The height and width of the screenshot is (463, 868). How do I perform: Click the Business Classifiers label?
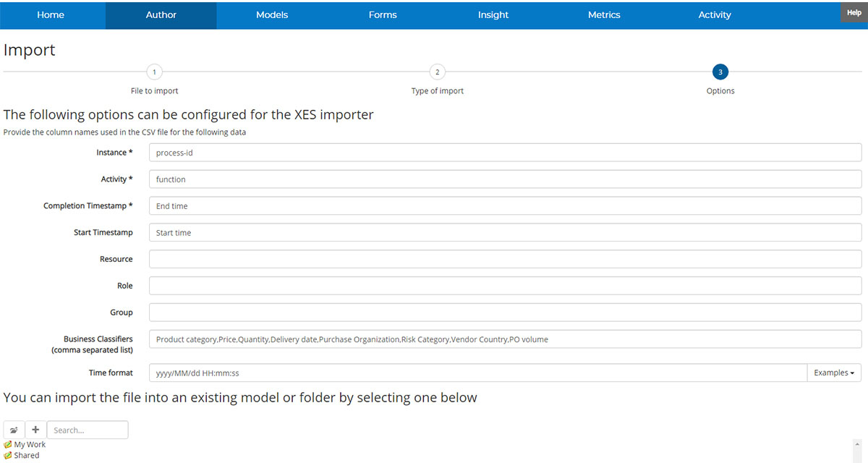(92, 344)
